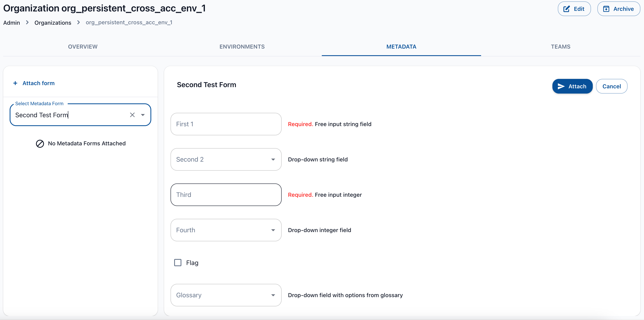Viewport: 644px width, 320px height.
Task: Focus the First 1 input field
Action: click(x=226, y=124)
